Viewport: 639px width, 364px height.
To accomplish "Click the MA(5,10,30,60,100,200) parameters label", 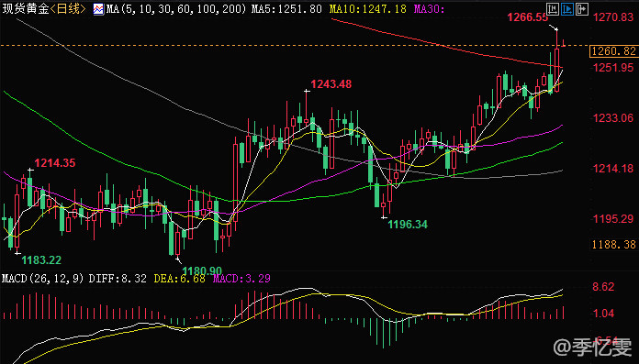I will pyautogui.click(x=176, y=9).
